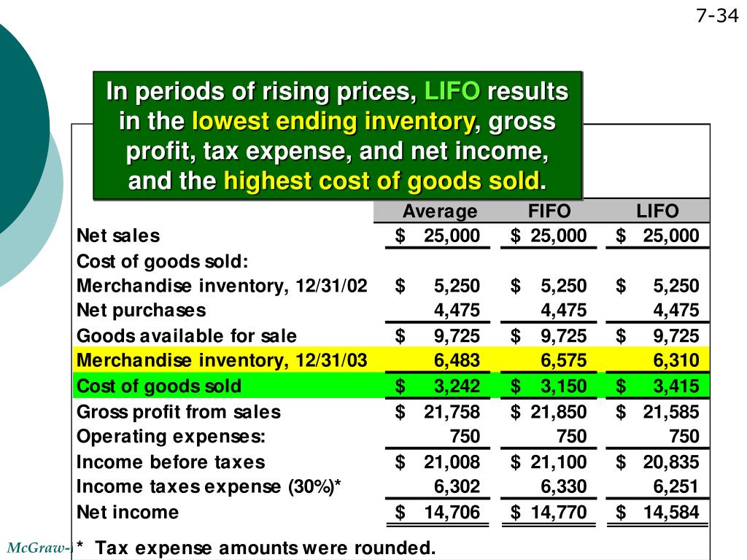
Task: Click FIFO net income value 14,770
Action: [559, 513]
